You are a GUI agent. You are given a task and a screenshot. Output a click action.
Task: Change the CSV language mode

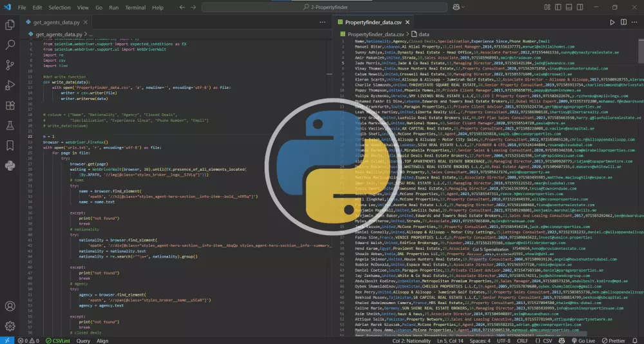click(548, 341)
